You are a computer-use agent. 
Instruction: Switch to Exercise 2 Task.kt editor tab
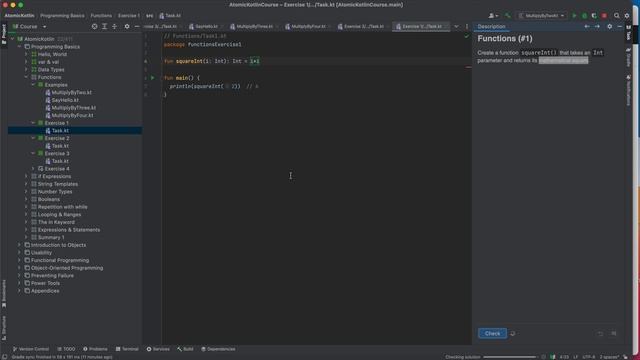pos(363,27)
